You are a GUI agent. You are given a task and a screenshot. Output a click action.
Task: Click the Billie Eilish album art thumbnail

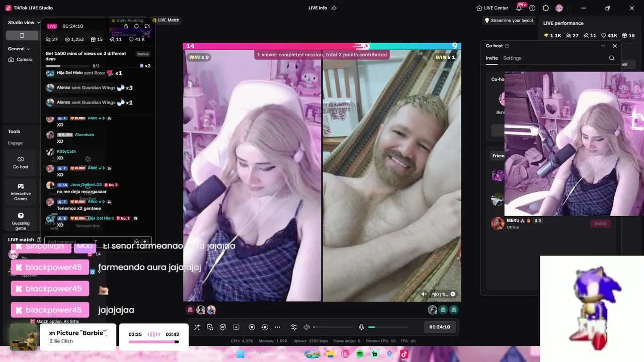[24, 337]
